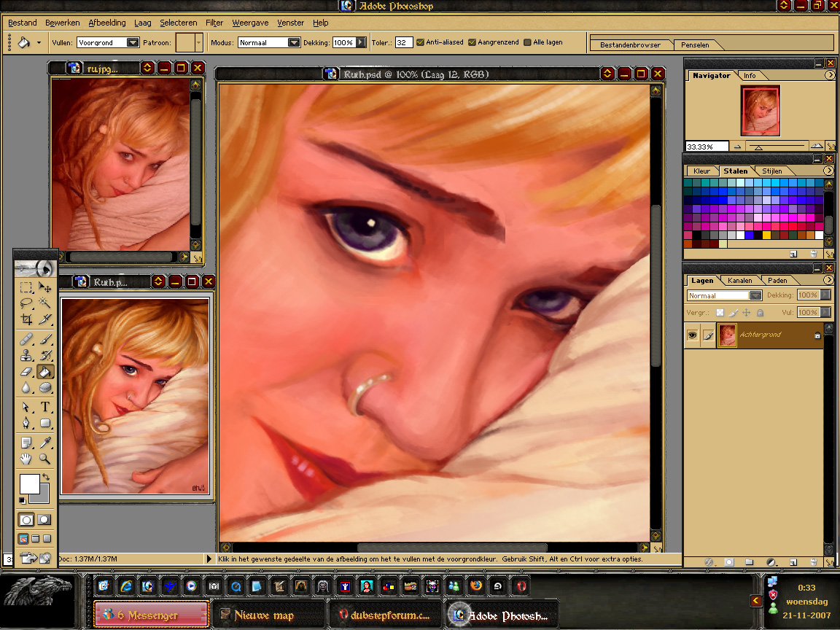Switch to the Kleur tab
Screen dimensions: 840x630
[701, 171]
